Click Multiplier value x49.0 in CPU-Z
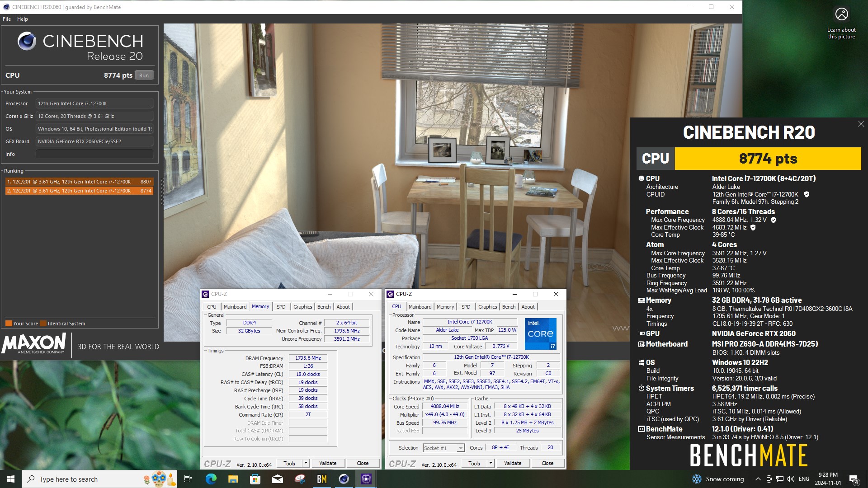This screenshot has width=868, height=488. pyautogui.click(x=445, y=414)
